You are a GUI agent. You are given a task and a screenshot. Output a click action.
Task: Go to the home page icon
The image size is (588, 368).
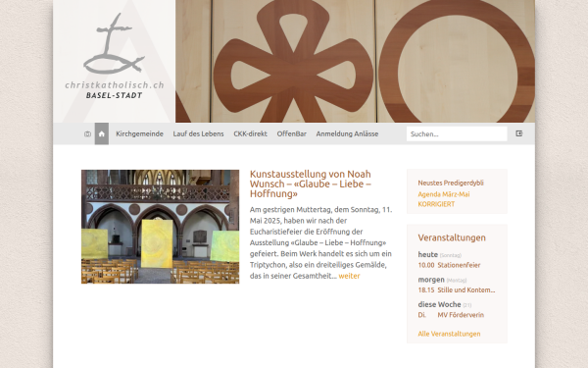pyautogui.click(x=102, y=133)
